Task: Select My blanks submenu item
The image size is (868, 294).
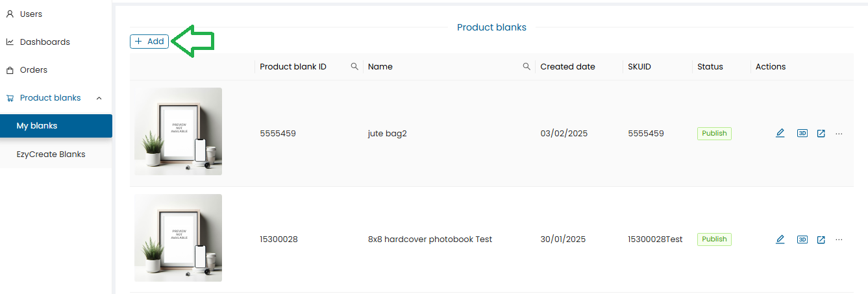Action: pyautogui.click(x=37, y=126)
